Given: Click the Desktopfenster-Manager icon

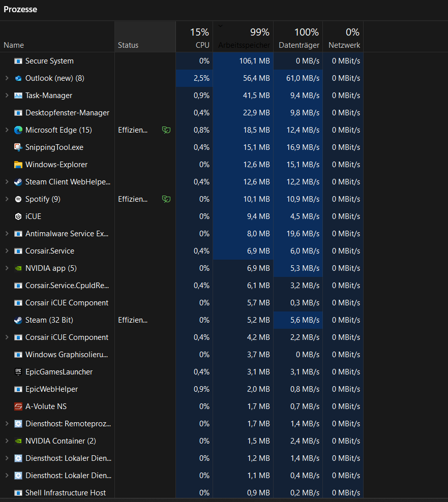Looking at the screenshot, I should pos(18,113).
